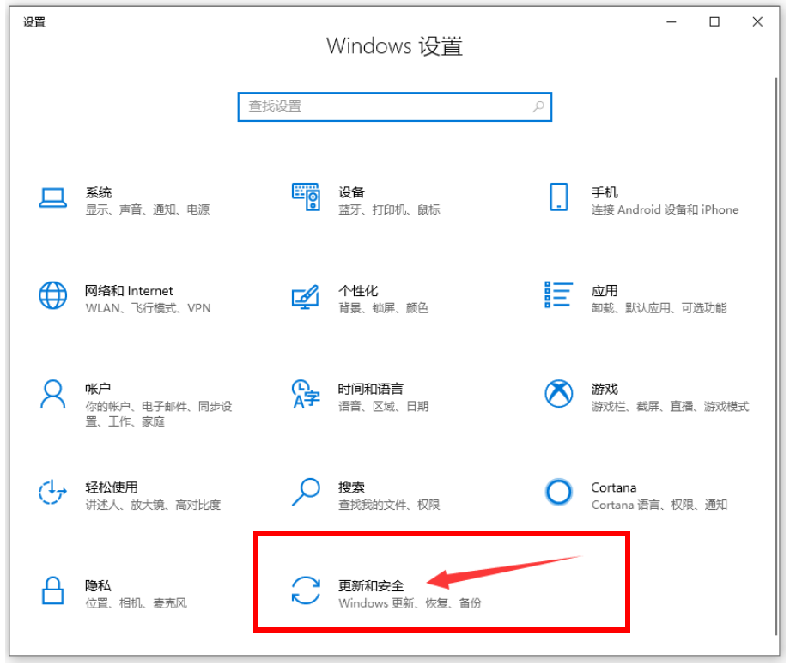Open the Gaming Xbox icon
Viewport: 796px width, 672px height.
(558, 394)
